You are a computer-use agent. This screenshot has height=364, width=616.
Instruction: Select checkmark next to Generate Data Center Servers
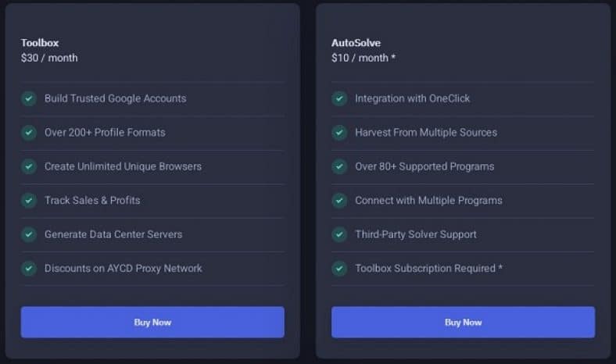29,234
